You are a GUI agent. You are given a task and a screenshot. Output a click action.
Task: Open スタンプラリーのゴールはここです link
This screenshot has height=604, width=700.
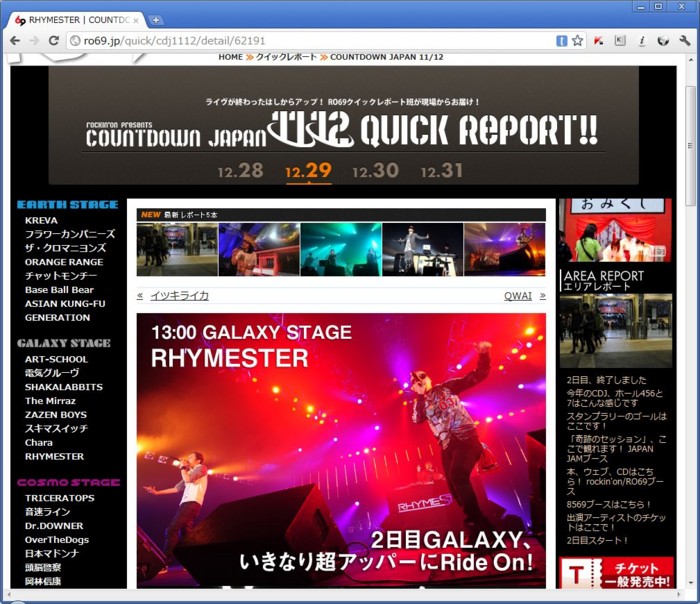[x=617, y=421]
